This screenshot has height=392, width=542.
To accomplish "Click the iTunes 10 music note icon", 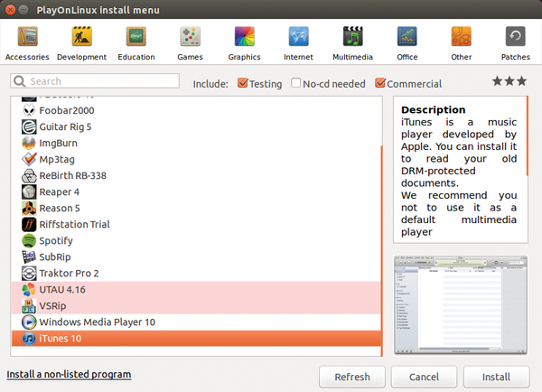I will point(29,339).
